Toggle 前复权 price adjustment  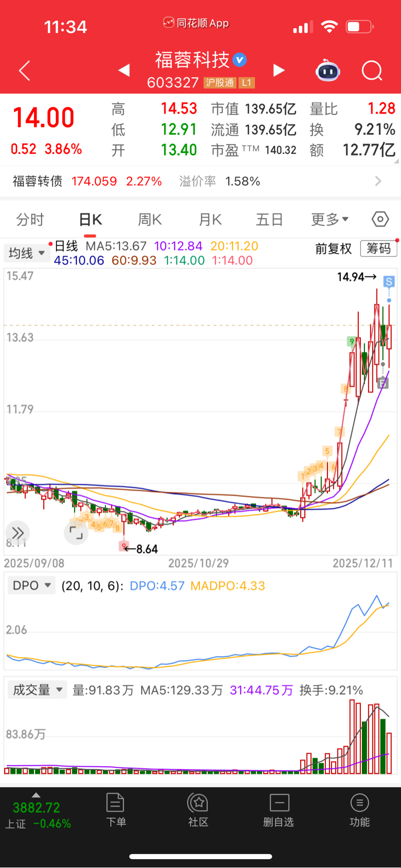pos(334,249)
